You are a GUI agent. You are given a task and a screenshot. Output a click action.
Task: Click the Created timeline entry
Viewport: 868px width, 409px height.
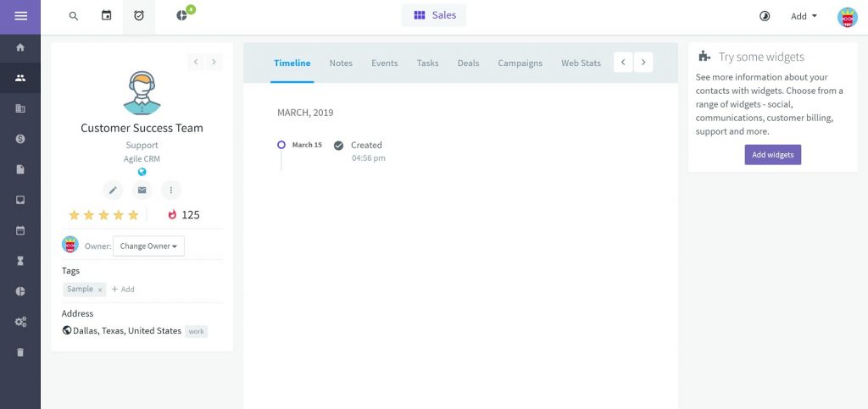(366, 145)
